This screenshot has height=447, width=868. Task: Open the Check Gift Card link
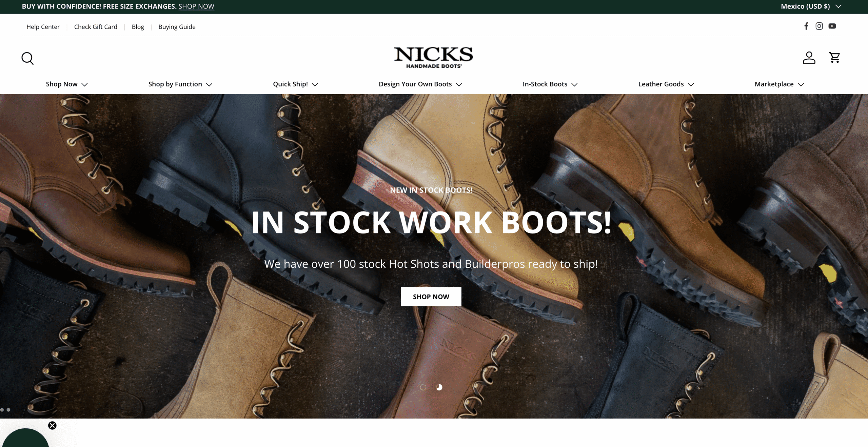[96, 27]
